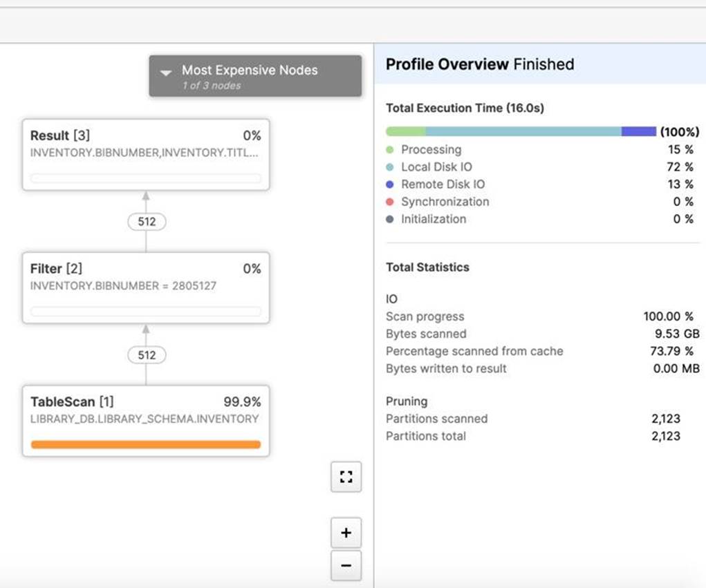Click the green Processing segment of execution bar
706x588 pixels.
click(406, 131)
